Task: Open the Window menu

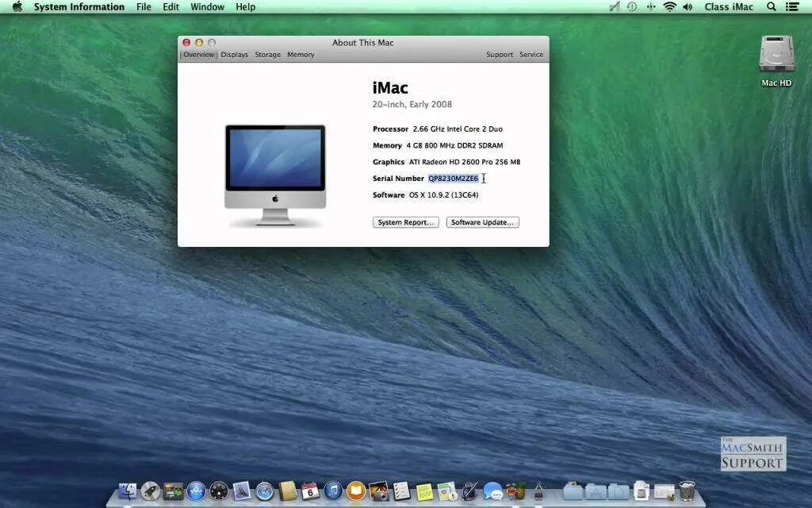Action: pos(207,6)
